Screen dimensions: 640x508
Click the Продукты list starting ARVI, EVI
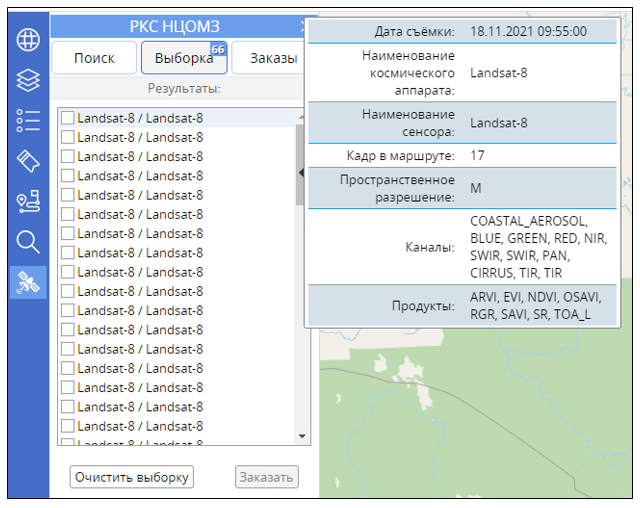click(536, 306)
